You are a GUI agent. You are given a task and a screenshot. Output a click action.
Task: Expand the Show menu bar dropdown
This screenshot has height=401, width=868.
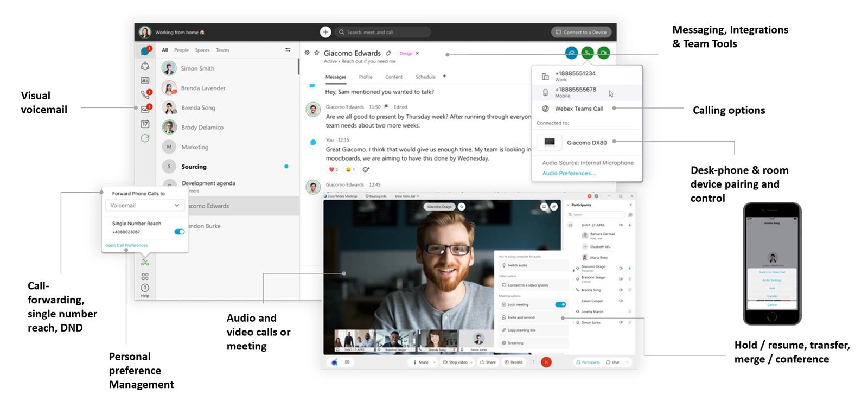(x=406, y=196)
